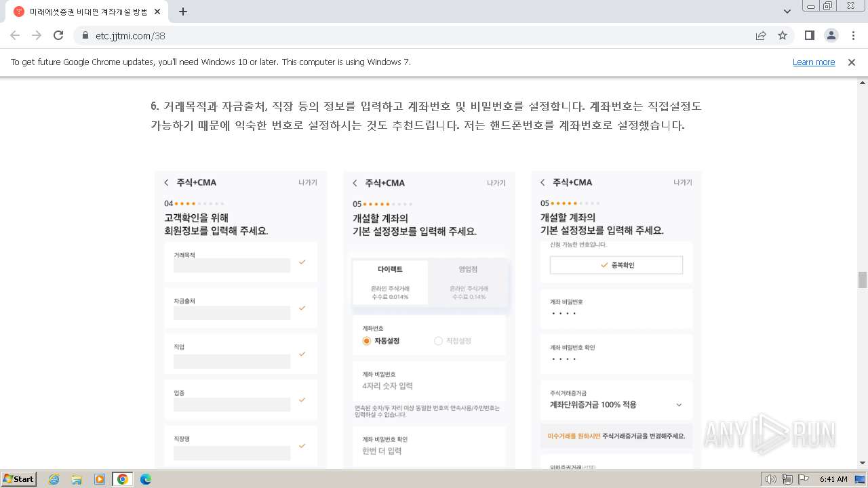Close the 미래에셋증권 tab

coord(157,12)
